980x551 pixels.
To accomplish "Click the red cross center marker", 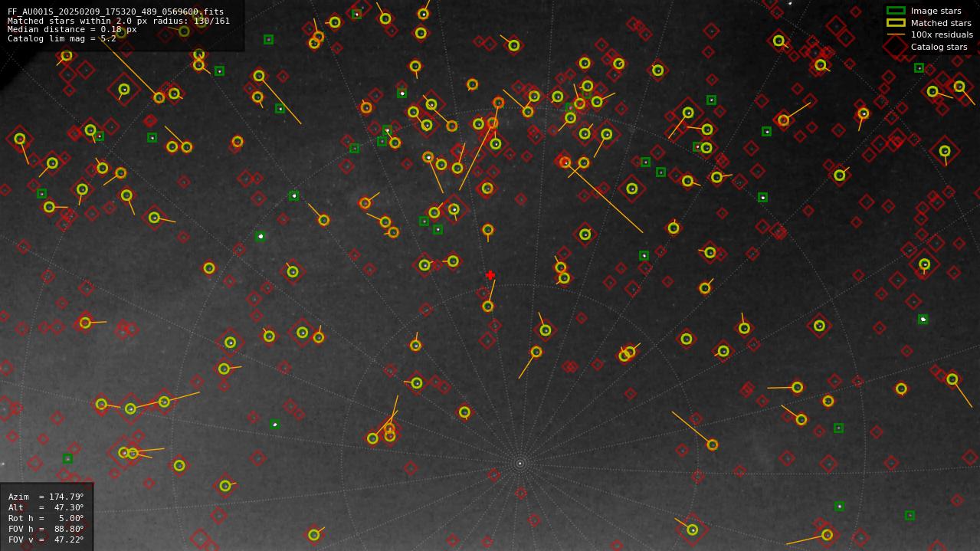I will [490, 275].
